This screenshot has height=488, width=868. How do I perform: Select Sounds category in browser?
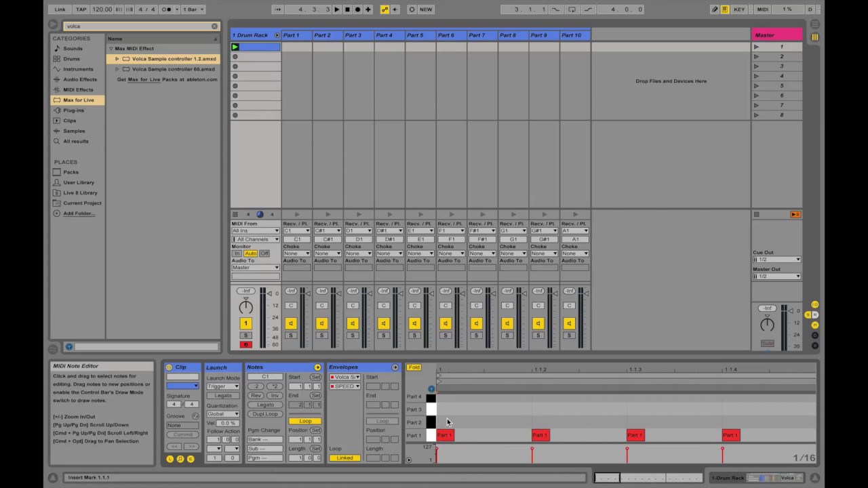click(73, 49)
